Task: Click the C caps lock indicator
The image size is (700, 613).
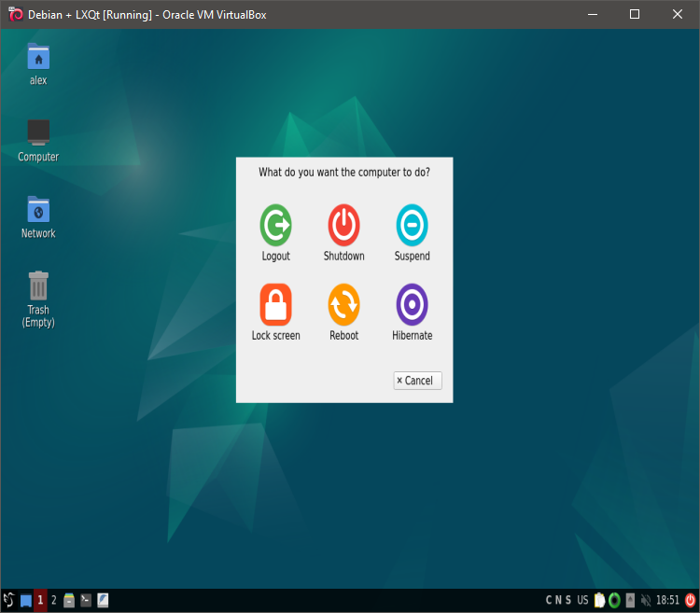Action: pyautogui.click(x=549, y=600)
